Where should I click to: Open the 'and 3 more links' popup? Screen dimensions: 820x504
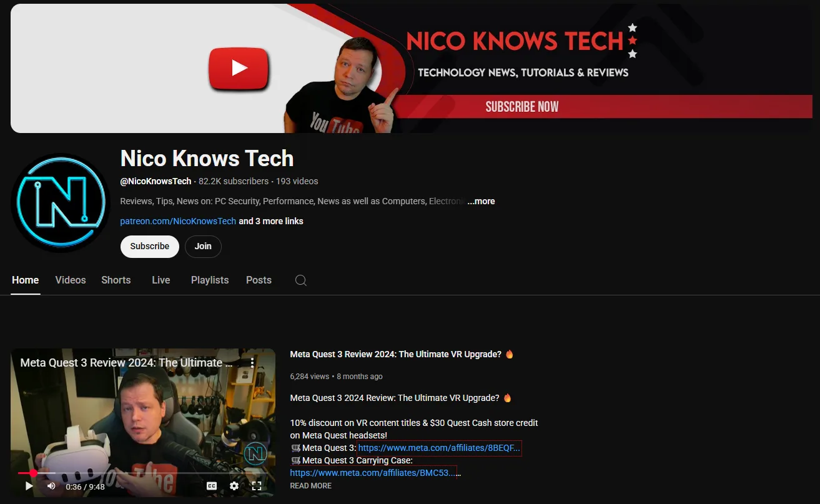[271, 221]
